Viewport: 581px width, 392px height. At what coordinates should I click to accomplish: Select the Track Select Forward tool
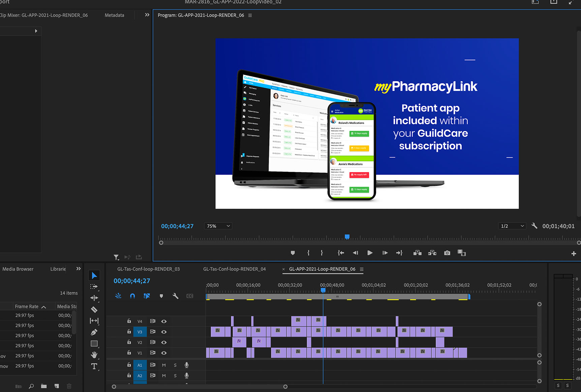[94, 287]
